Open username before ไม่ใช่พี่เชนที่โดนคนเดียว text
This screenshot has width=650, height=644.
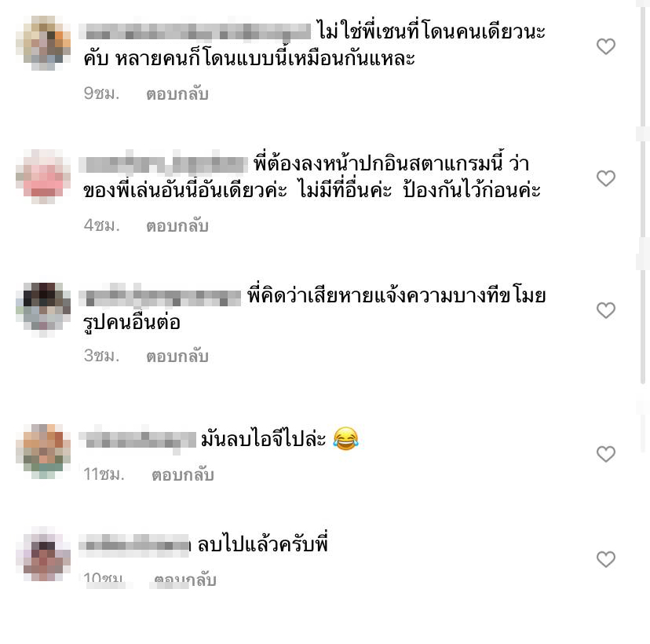[195, 31]
